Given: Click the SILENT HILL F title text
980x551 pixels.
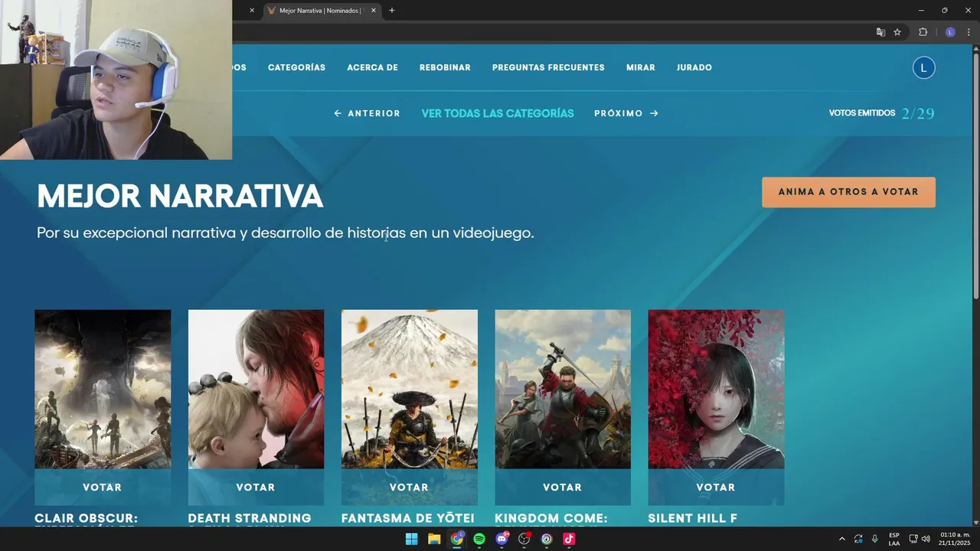Looking at the screenshot, I should coord(692,518).
